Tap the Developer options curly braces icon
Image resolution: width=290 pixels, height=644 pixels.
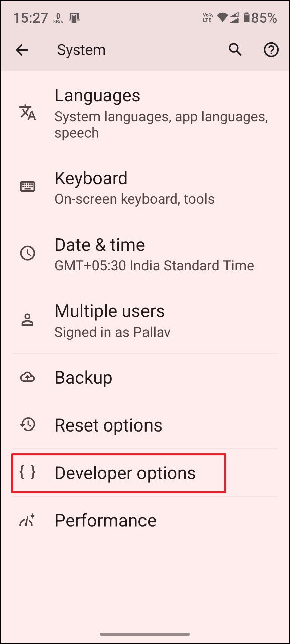(x=27, y=472)
